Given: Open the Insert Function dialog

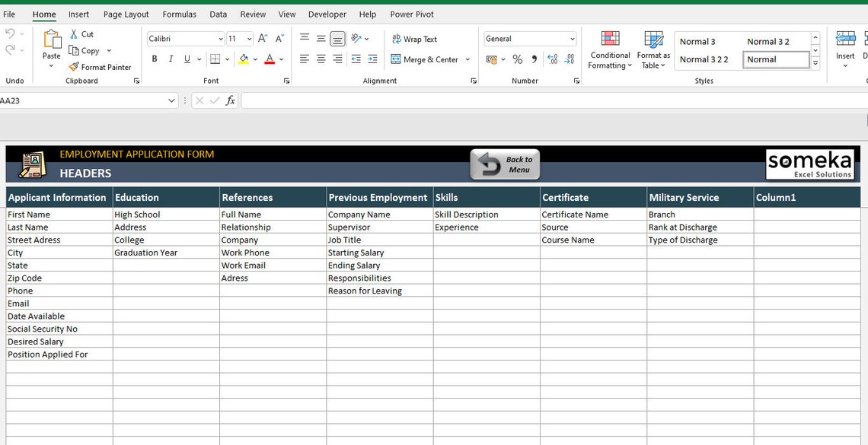Looking at the screenshot, I should [x=231, y=100].
